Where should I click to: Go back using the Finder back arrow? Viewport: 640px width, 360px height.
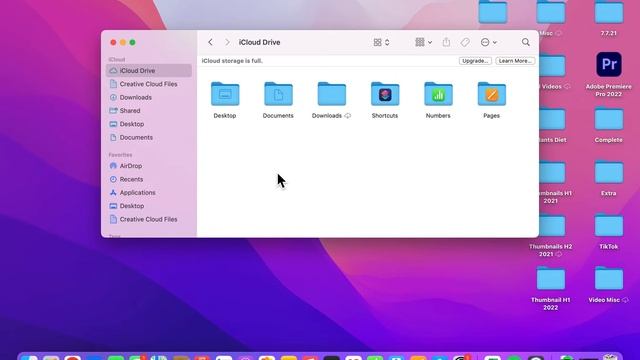[x=210, y=42]
